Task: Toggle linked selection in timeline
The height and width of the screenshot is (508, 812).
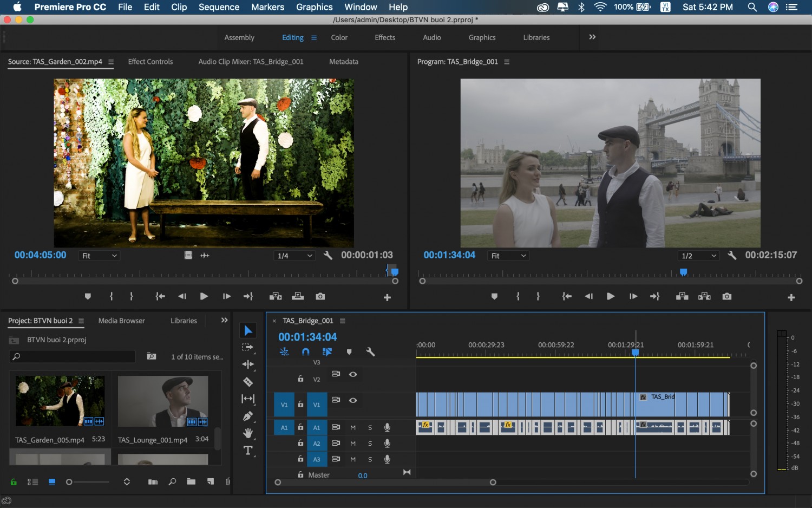Action: pos(328,352)
